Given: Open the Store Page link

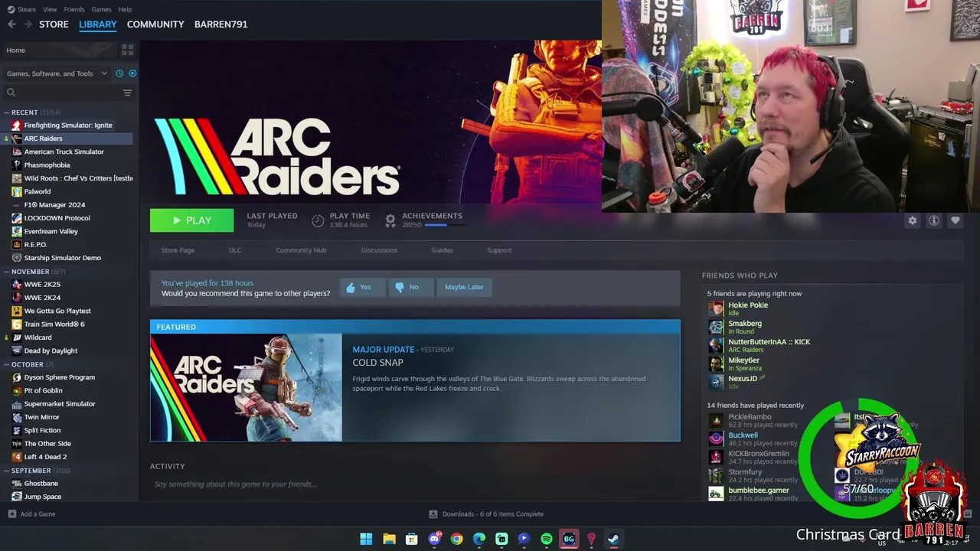Looking at the screenshot, I should coord(178,250).
